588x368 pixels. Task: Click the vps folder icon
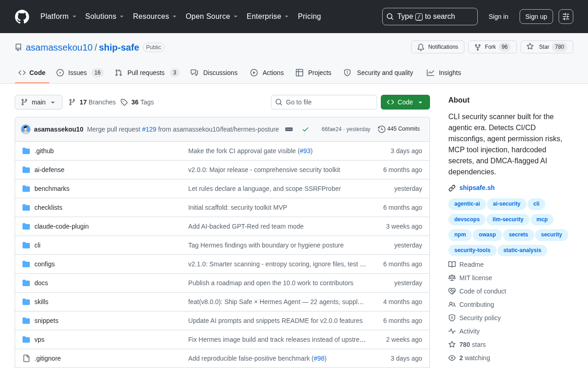[26, 339]
